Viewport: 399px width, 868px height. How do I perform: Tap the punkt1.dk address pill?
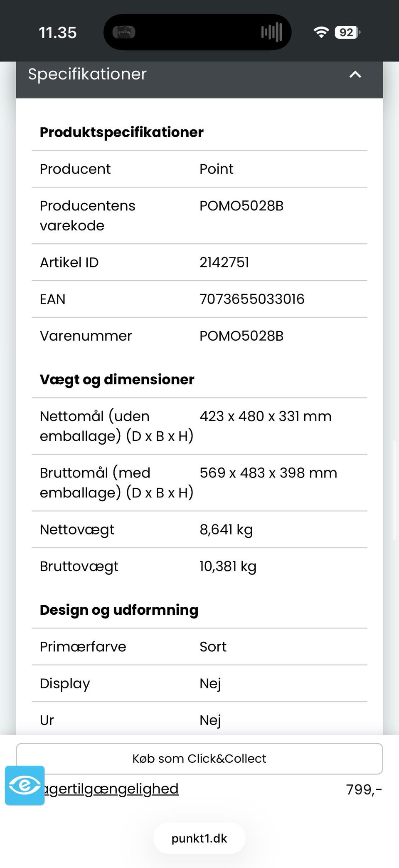pos(199,838)
